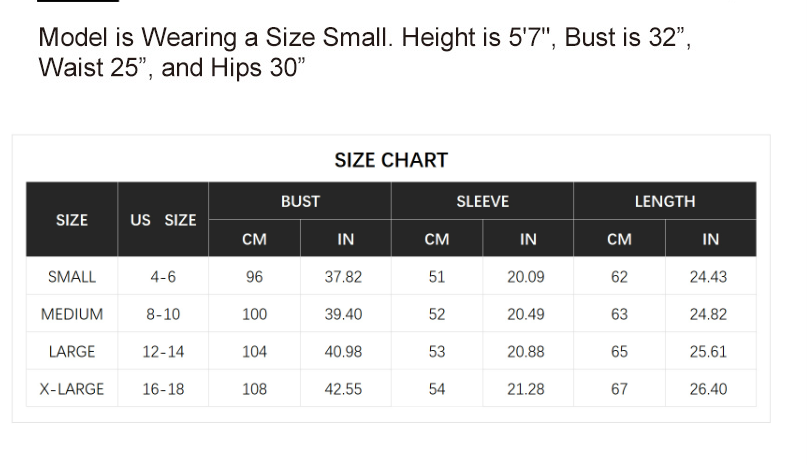Click the LARGE size row label

[72, 352]
